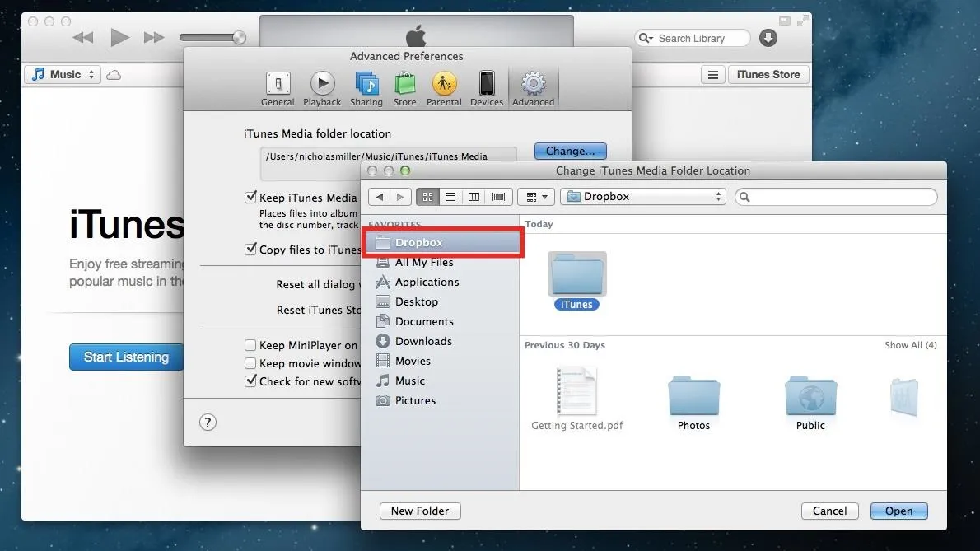The width and height of the screenshot is (980, 551).
Task: Switch to Playback preferences tab
Action: pos(322,89)
